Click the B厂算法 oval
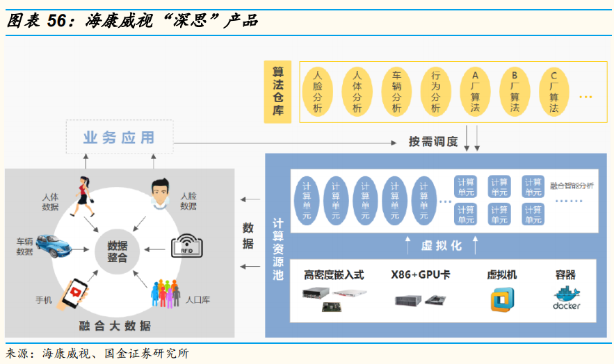Viewport: 614px width, 364px height. pos(515,92)
